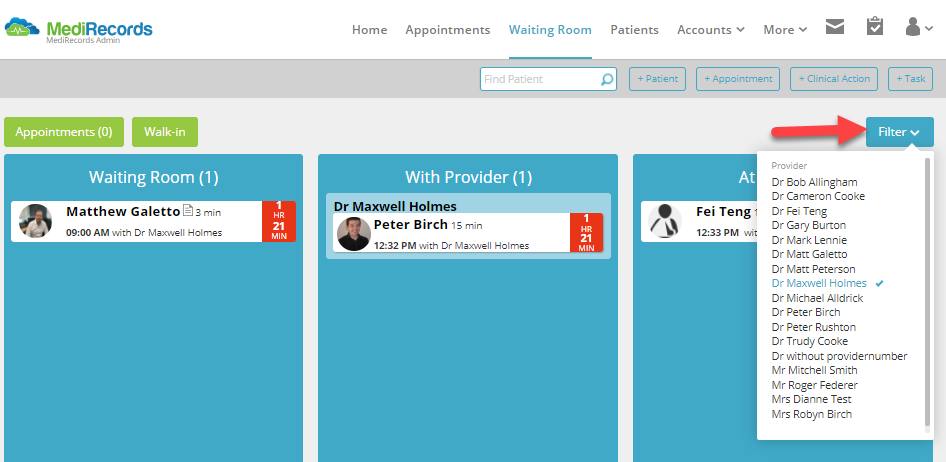
Task: Open the Patients tab
Action: [635, 30]
